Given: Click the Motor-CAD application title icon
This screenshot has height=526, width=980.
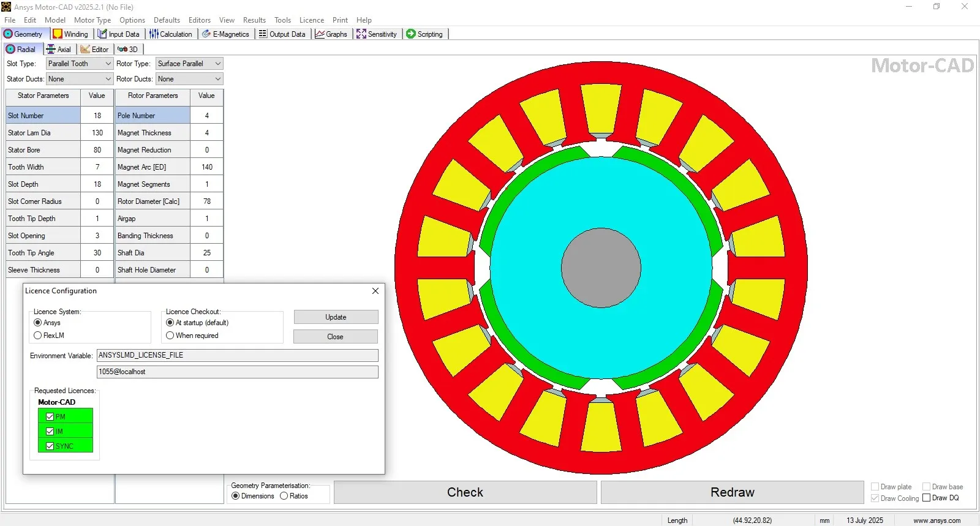Looking at the screenshot, I should coord(6,7).
